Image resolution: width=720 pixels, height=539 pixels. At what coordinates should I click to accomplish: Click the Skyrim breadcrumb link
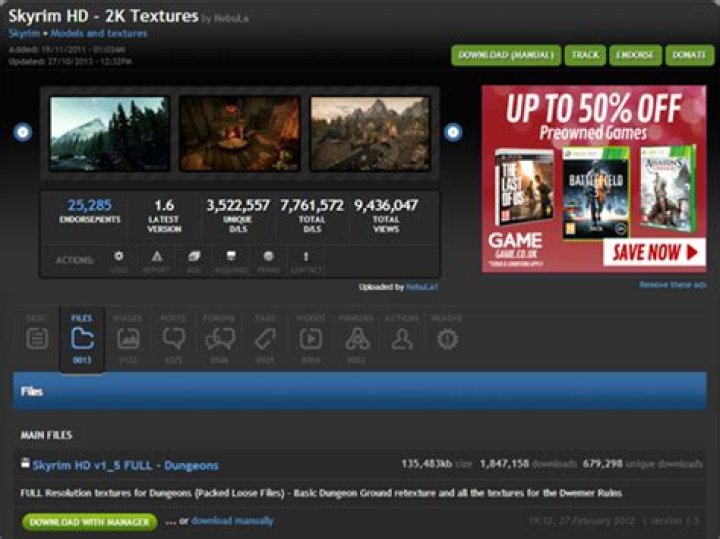point(24,33)
